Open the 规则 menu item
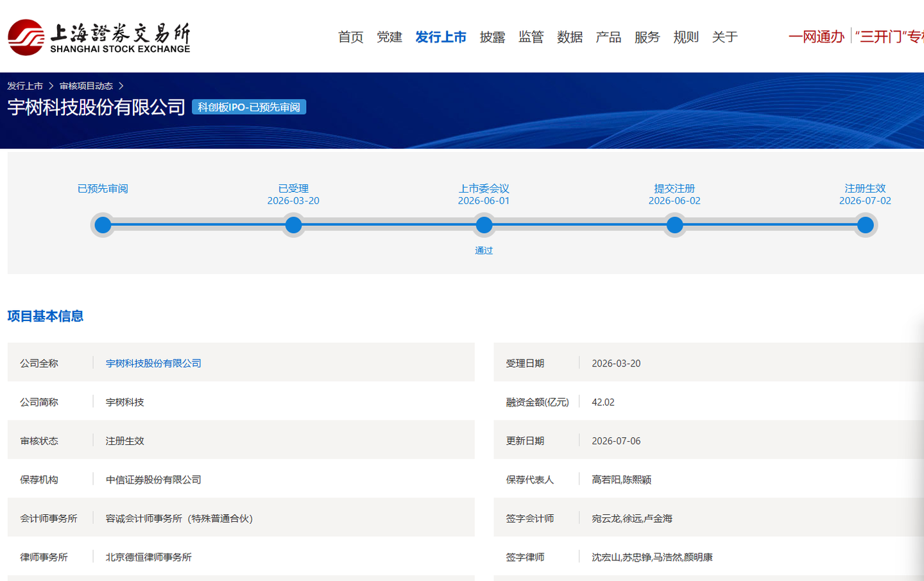This screenshot has width=924, height=581. click(x=686, y=37)
